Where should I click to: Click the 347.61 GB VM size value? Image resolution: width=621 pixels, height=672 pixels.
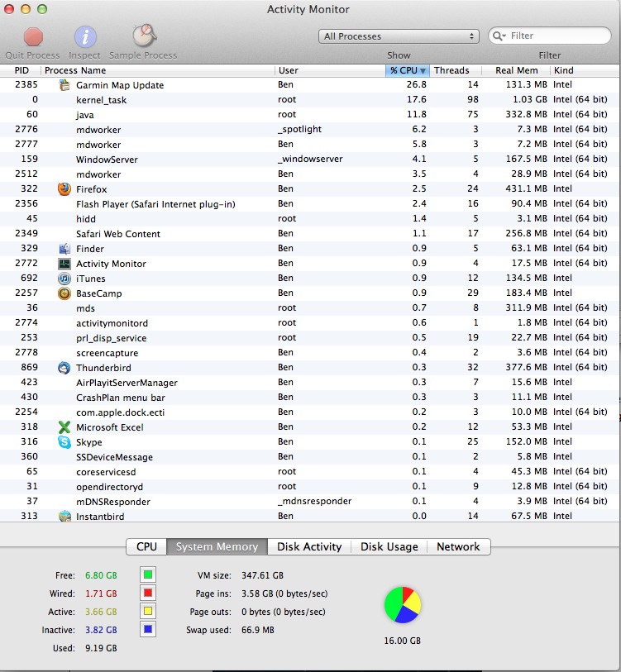coord(262,575)
